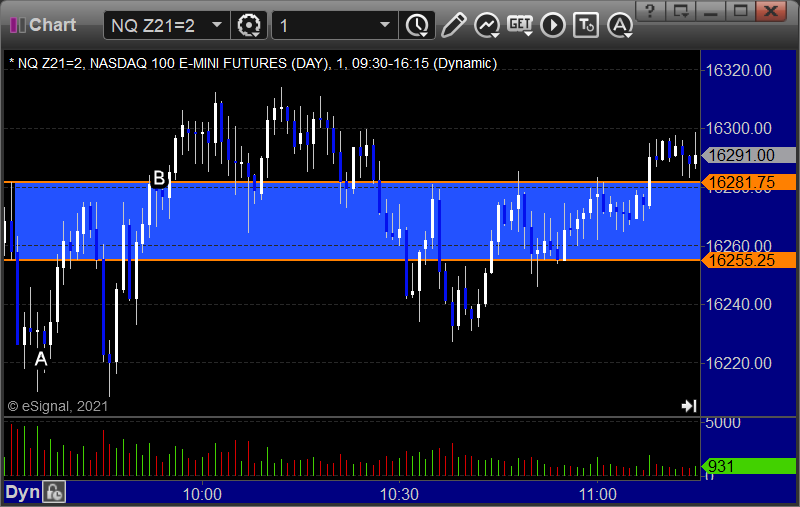The image size is (800, 507).
Task: Click the 16300.00 price axis label
Action: click(738, 128)
